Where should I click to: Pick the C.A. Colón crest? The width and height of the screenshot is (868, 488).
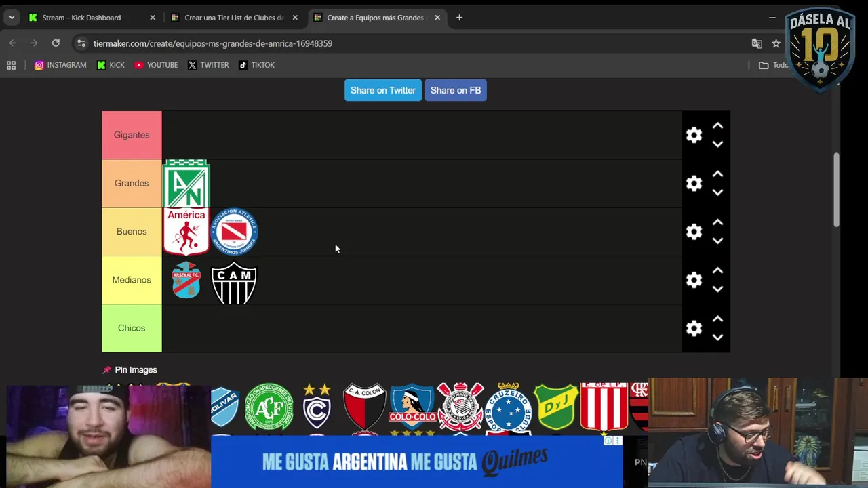click(365, 407)
